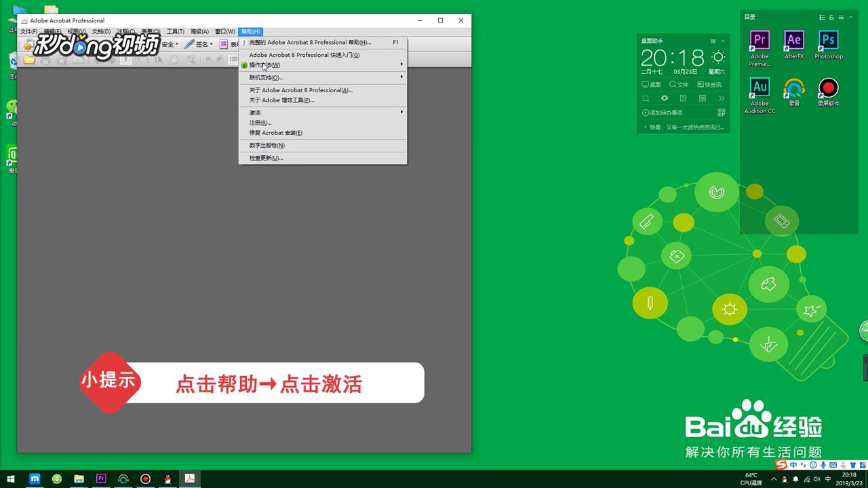Image resolution: width=868 pixels, height=488 pixels.
Task: Click the volume icon in system tray
Action: (x=817, y=479)
